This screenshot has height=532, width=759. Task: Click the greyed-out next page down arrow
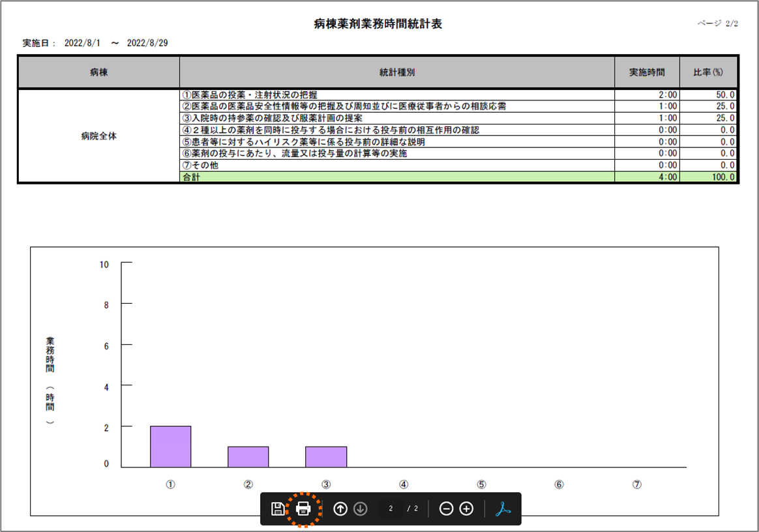pos(360,509)
